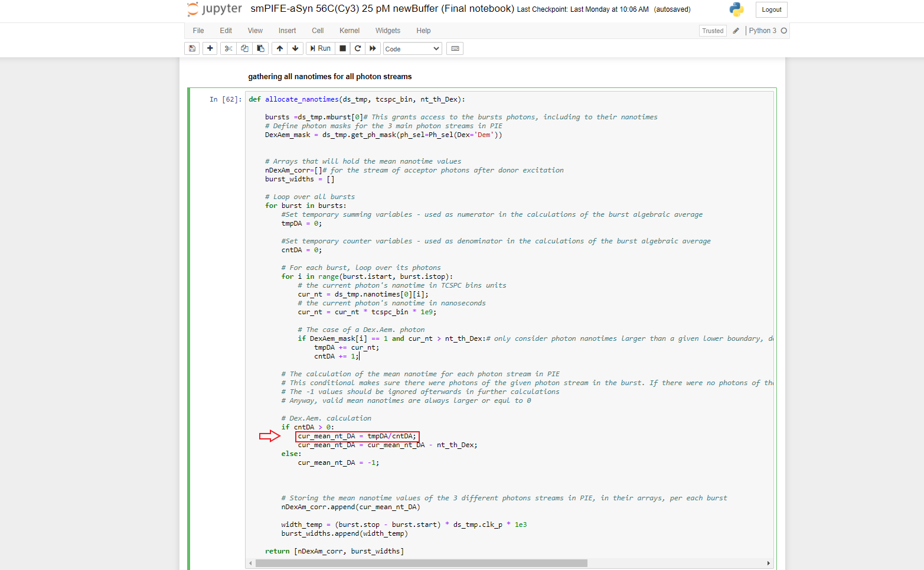This screenshot has height=570, width=924.
Task: Move the selected cell down
Action: [295, 48]
